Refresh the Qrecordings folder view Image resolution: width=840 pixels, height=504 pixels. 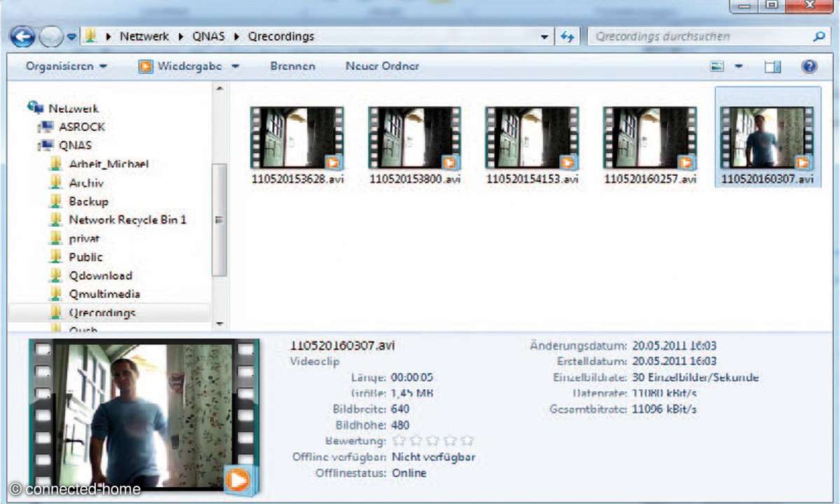567,36
